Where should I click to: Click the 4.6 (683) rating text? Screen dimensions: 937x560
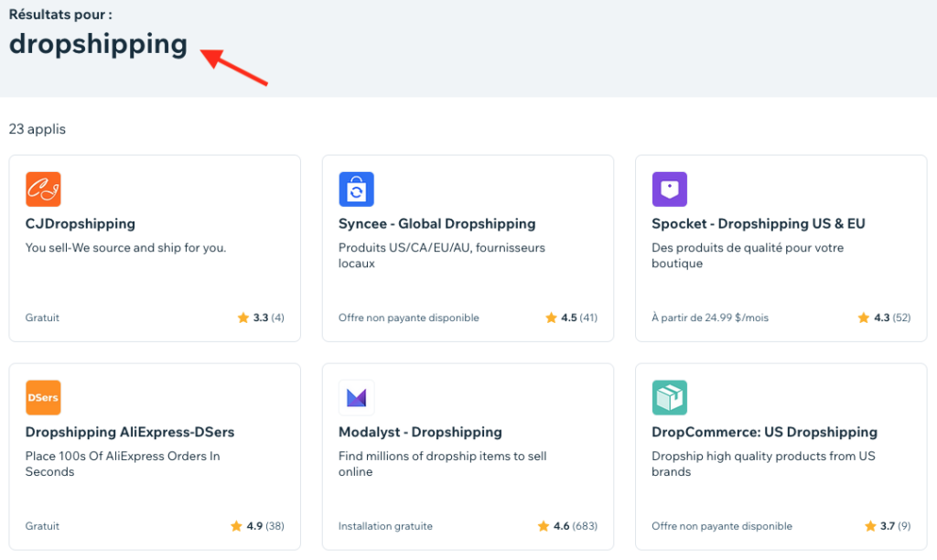[575, 526]
